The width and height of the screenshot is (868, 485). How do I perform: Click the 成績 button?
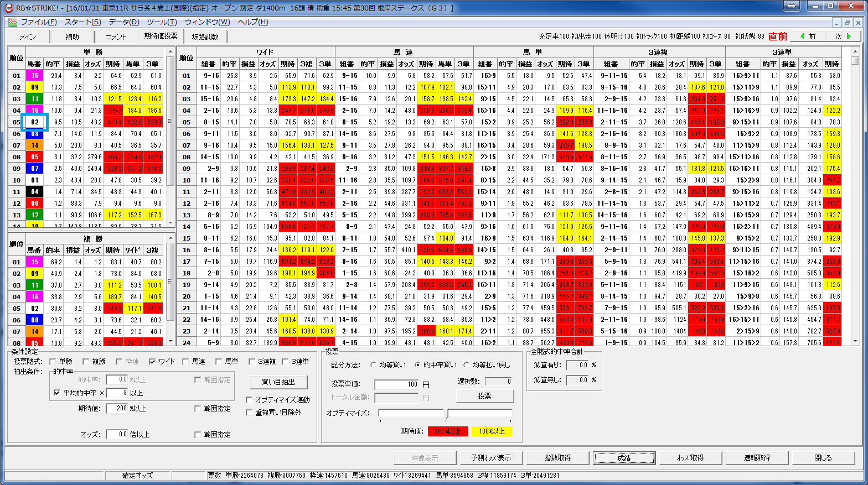click(x=624, y=458)
